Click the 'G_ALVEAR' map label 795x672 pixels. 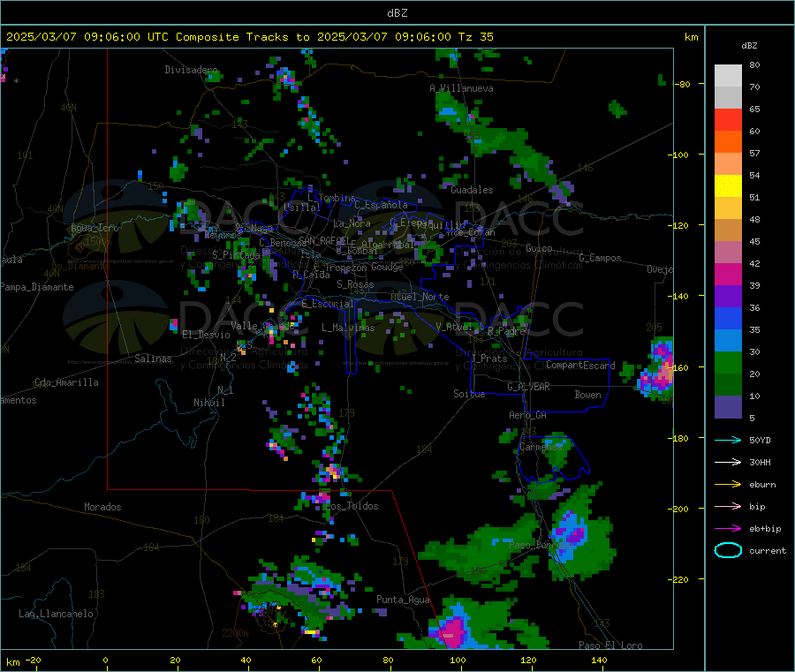tap(528, 387)
